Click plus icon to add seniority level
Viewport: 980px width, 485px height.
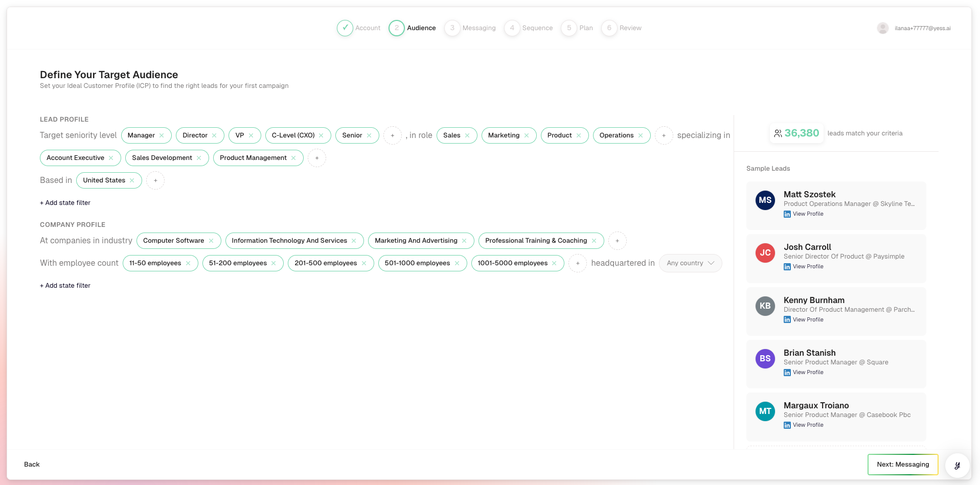click(x=392, y=135)
